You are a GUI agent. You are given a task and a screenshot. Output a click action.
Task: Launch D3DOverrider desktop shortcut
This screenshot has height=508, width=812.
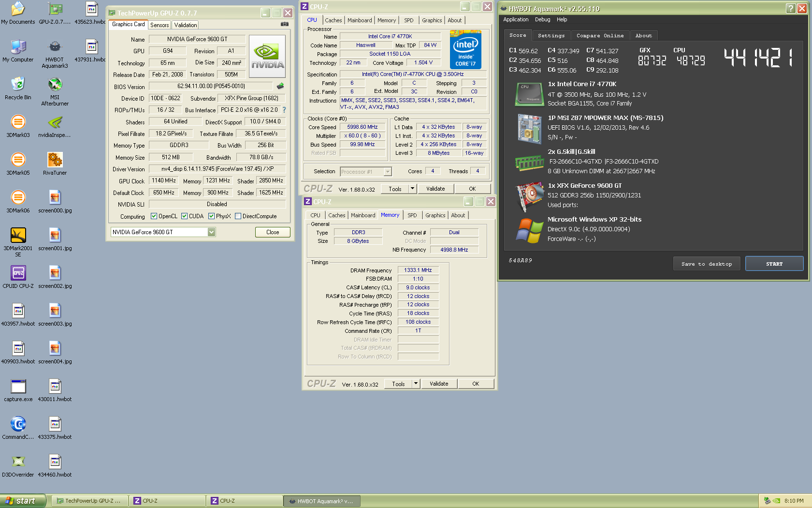point(18,466)
